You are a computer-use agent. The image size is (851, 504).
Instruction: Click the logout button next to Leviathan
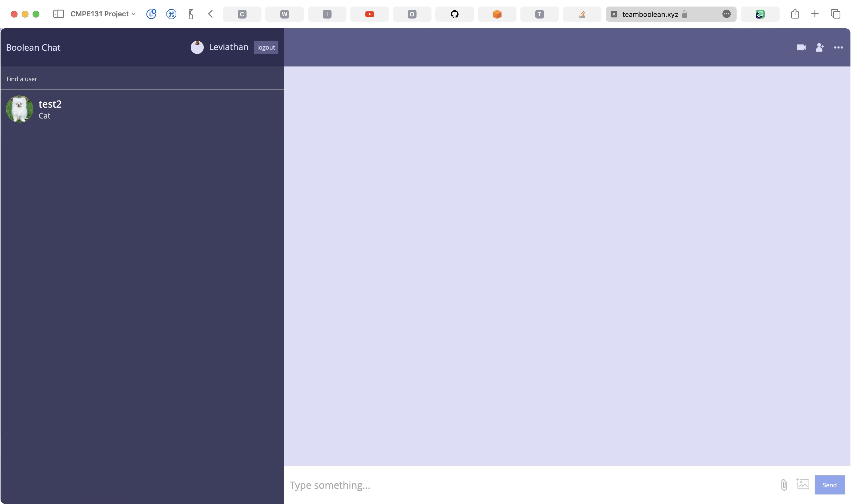266,47
